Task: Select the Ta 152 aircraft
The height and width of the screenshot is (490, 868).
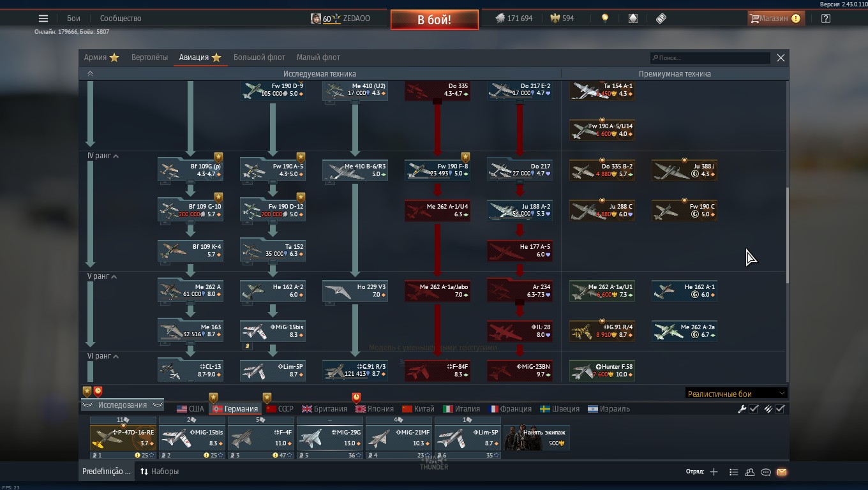Action: (273, 250)
